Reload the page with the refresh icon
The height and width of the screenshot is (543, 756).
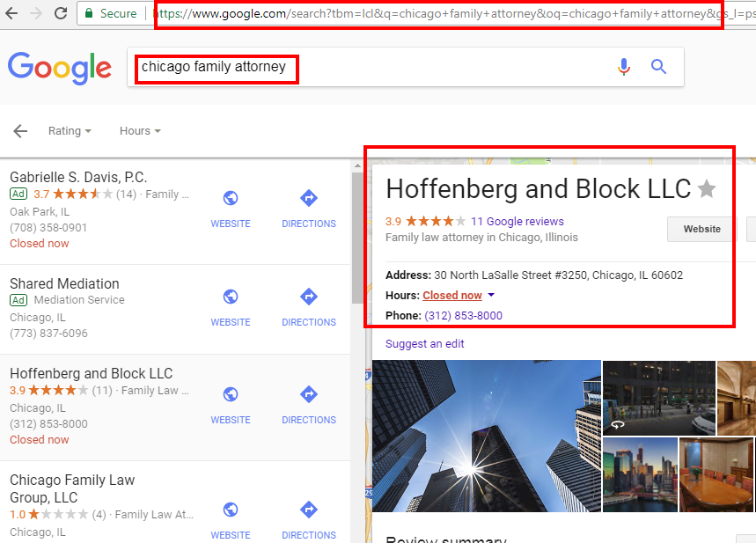tap(61, 13)
